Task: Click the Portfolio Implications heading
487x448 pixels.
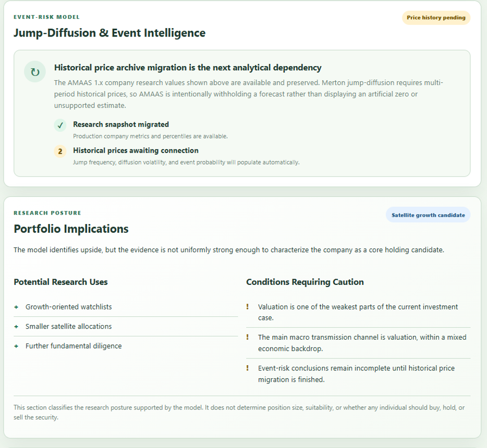Action: [71, 229]
